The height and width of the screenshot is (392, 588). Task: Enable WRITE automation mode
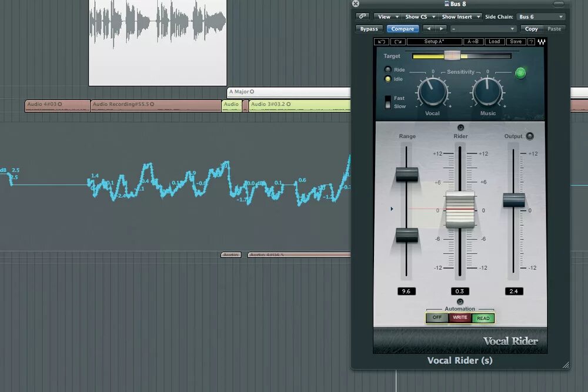(460, 317)
